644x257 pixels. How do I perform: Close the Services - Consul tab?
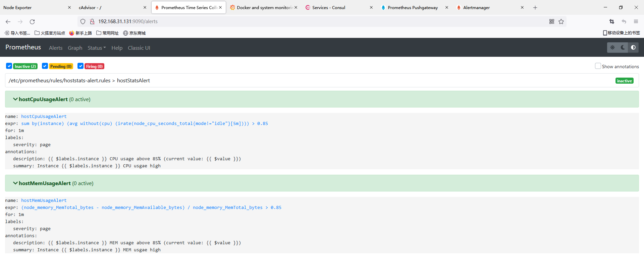(x=371, y=7)
